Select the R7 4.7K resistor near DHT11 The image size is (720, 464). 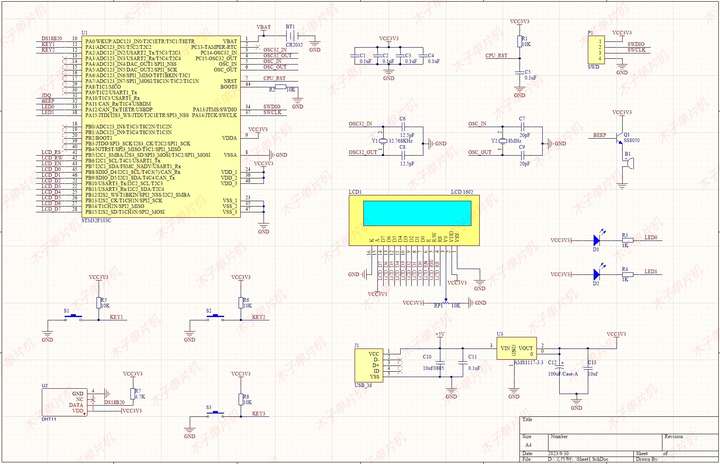(x=133, y=394)
